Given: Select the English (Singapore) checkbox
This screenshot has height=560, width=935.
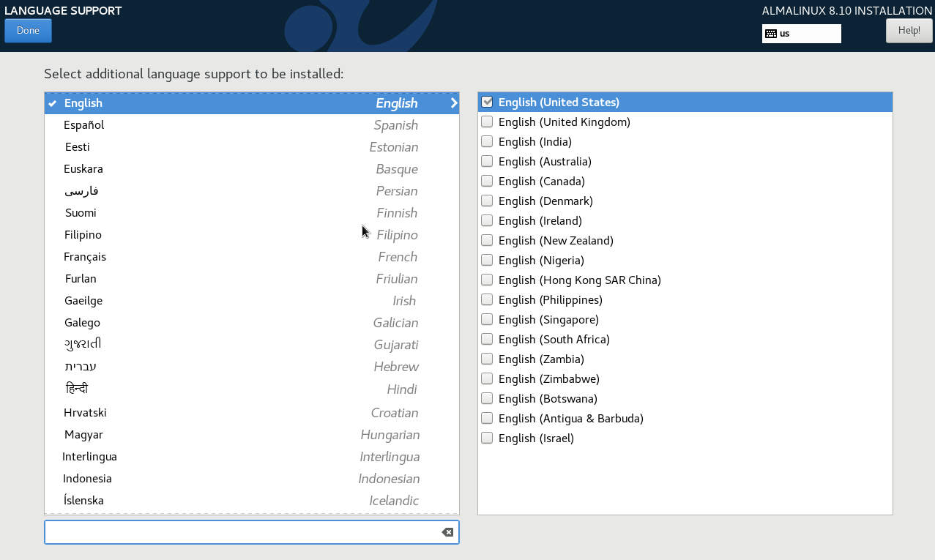Looking at the screenshot, I should tap(488, 320).
